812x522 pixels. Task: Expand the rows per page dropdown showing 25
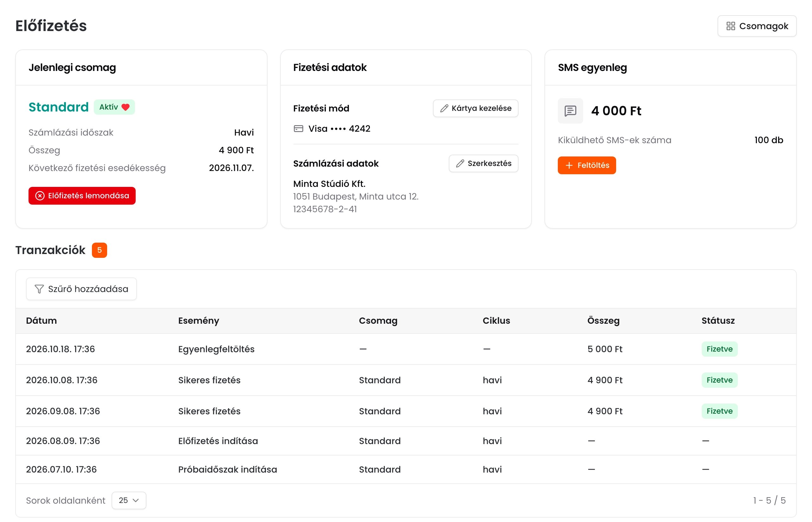tap(129, 500)
